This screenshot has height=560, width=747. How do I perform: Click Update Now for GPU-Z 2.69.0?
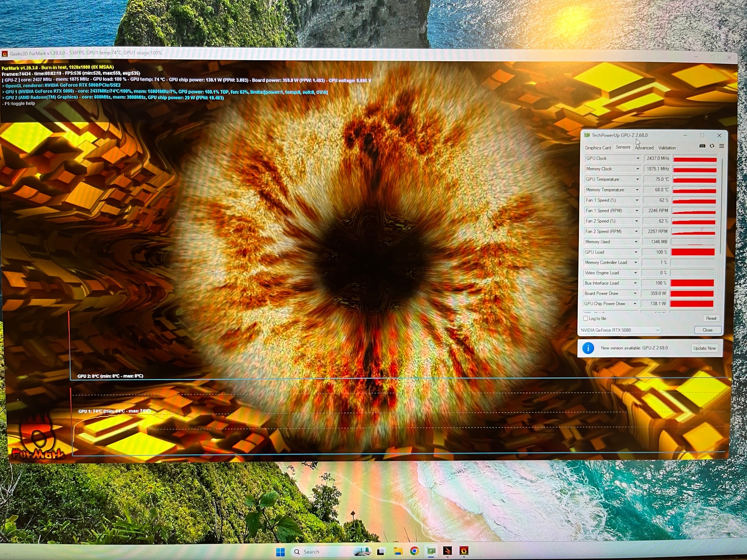click(x=704, y=348)
